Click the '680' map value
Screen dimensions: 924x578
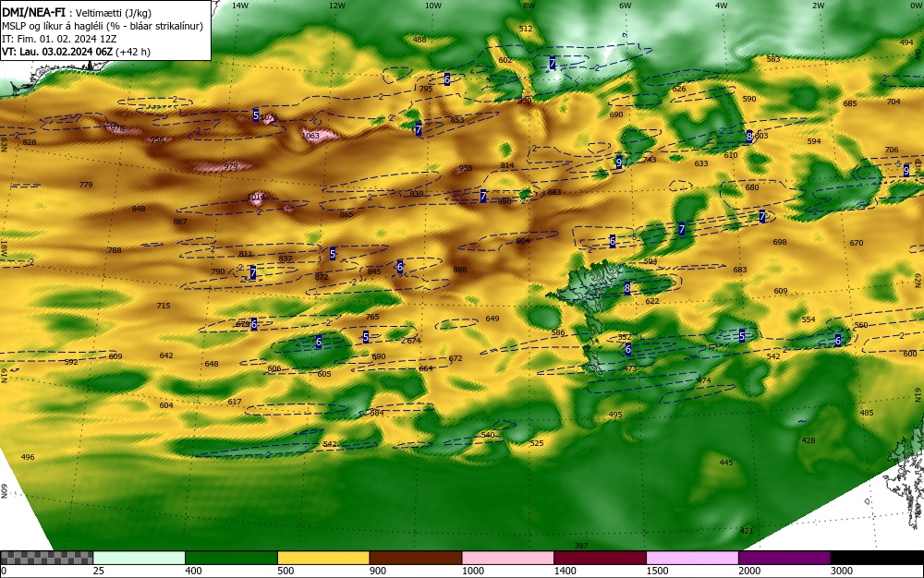pos(752,187)
